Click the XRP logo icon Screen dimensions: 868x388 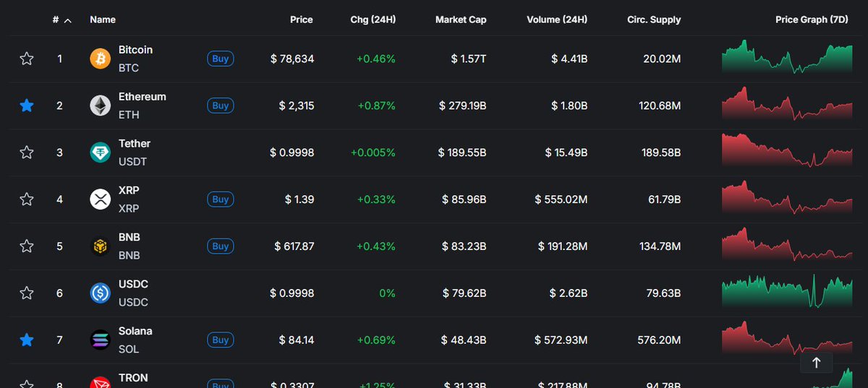coord(100,199)
